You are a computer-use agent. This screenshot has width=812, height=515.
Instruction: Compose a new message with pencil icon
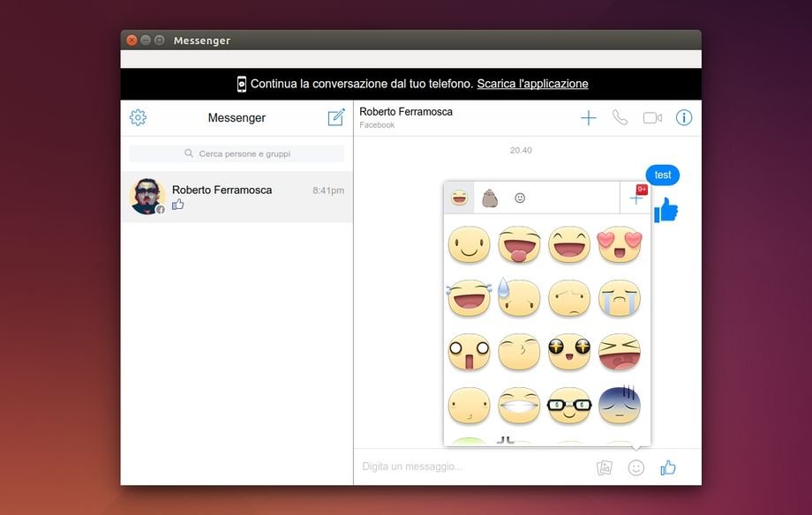[336, 117]
